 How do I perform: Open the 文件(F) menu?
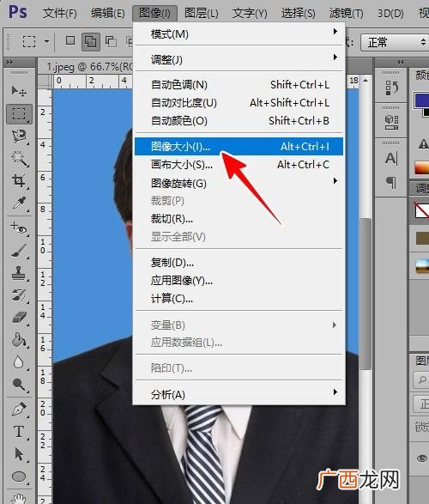pyautogui.click(x=60, y=13)
